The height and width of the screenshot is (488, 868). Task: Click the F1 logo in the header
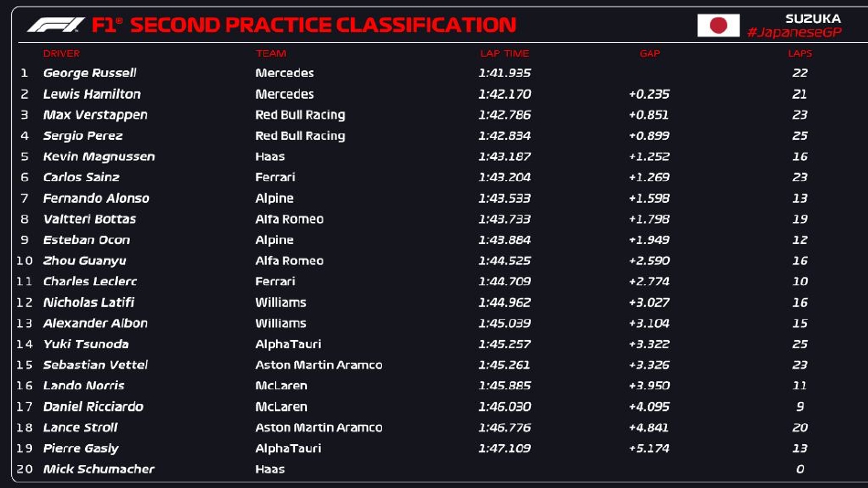point(56,25)
